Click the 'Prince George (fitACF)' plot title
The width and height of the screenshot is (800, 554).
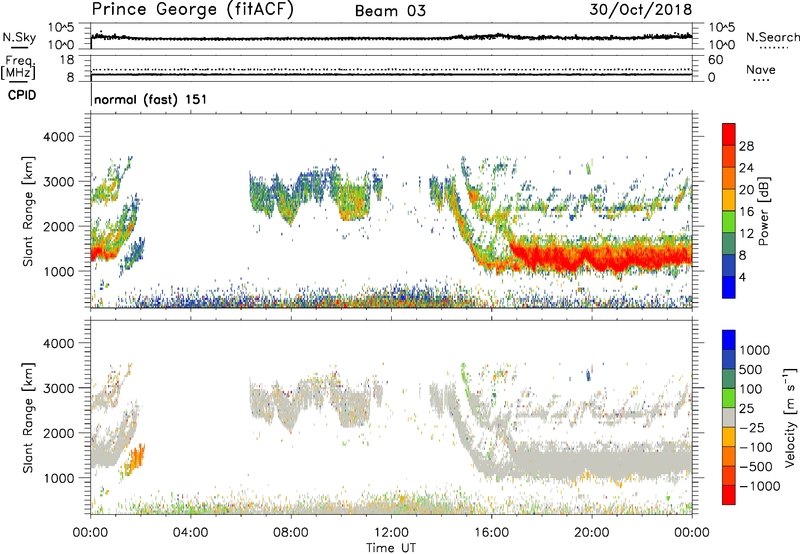(192, 9)
